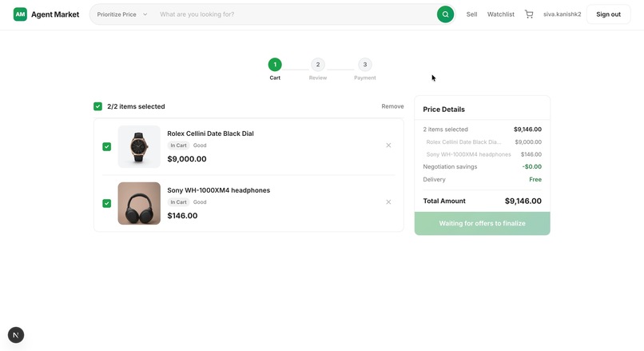Click the $146.00 price in cart list
Screen dimensions: 644x351
[182, 216]
